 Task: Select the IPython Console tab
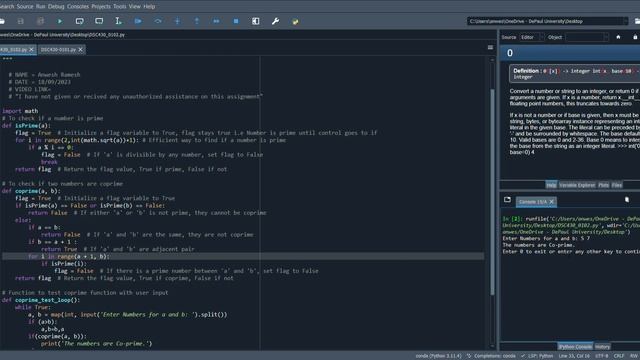[x=575, y=347]
